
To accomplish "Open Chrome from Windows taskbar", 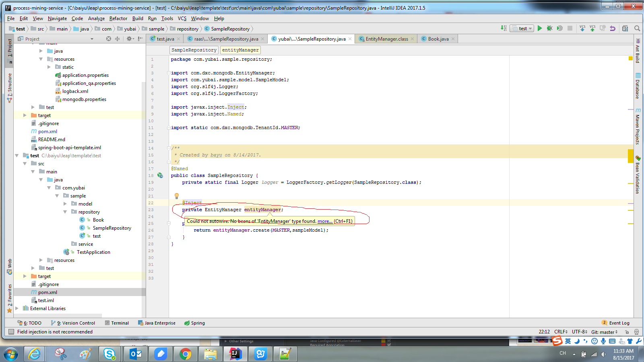I will (x=186, y=354).
